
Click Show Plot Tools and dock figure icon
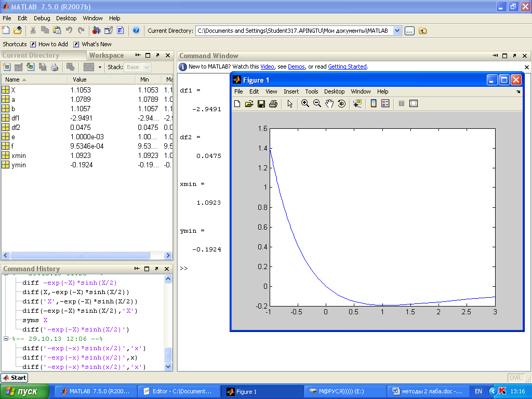click(414, 103)
